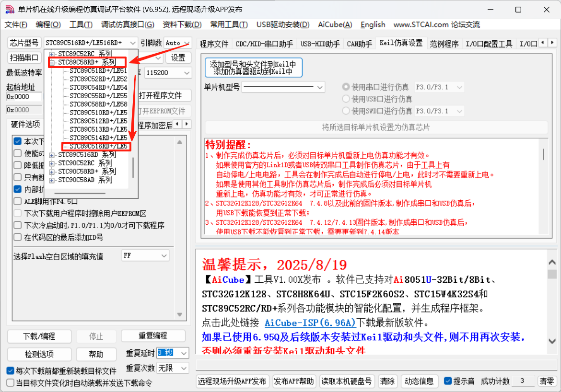Click the 添加型号和头文件到Keil中 button
This screenshot has width=561, height=392.
(x=253, y=68)
